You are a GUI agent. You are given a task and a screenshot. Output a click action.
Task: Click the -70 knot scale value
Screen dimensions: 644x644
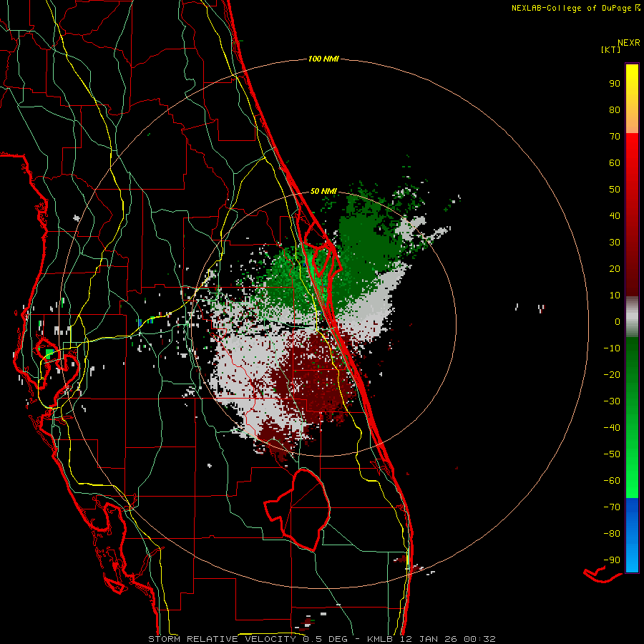pos(612,507)
